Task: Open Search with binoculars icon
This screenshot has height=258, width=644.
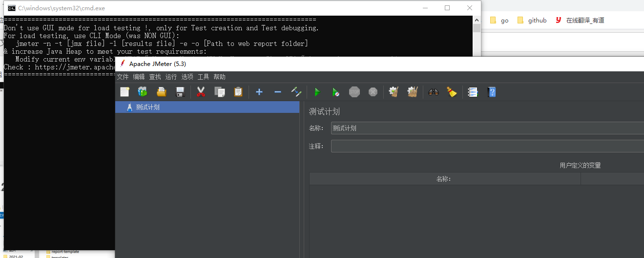Action: pos(434,92)
